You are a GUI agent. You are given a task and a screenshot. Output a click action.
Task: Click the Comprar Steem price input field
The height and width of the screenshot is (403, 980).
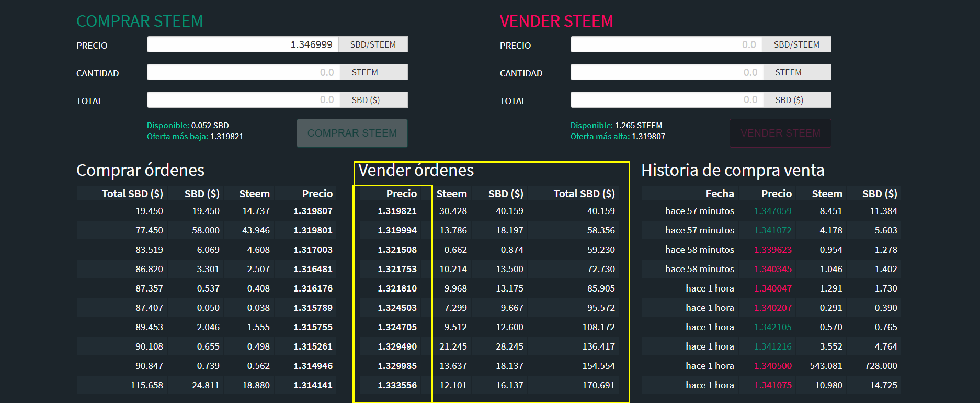[x=243, y=44]
